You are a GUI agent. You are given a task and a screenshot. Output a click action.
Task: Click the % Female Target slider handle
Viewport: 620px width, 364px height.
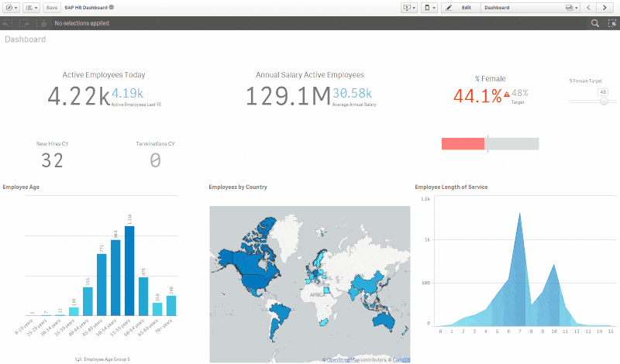pos(603,101)
